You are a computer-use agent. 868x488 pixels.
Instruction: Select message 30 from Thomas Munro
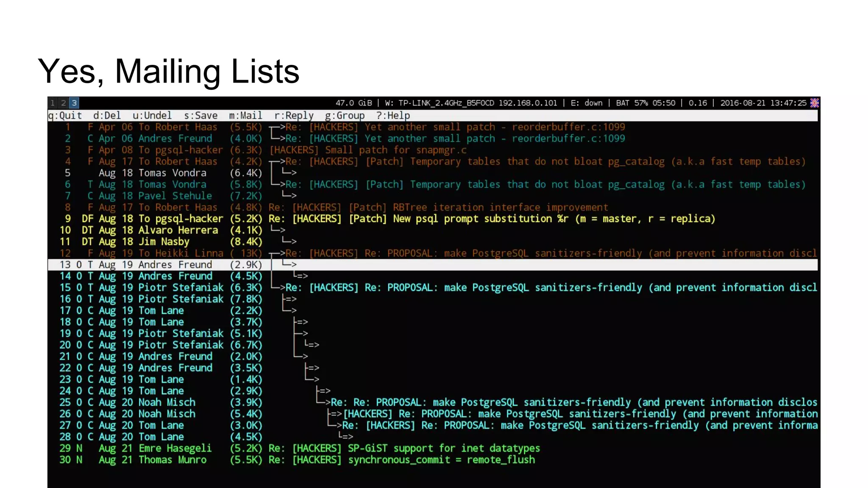click(172, 460)
